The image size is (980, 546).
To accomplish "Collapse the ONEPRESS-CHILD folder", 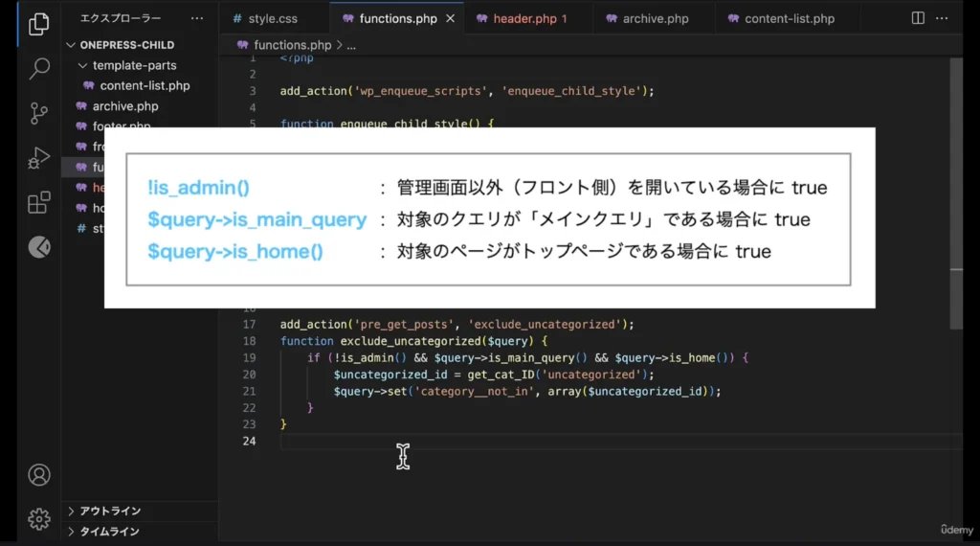I will tap(71, 45).
